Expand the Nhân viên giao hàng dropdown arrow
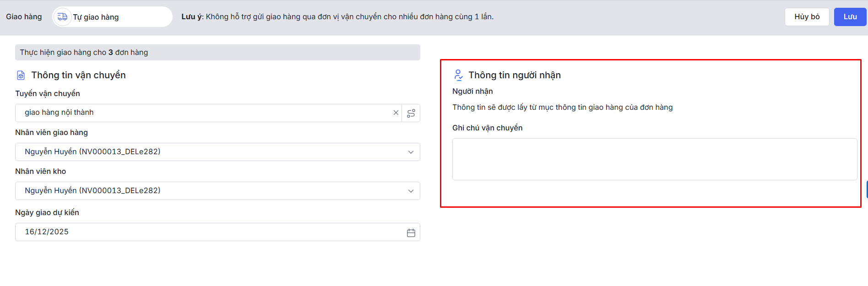The width and height of the screenshot is (868, 286). click(x=411, y=152)
